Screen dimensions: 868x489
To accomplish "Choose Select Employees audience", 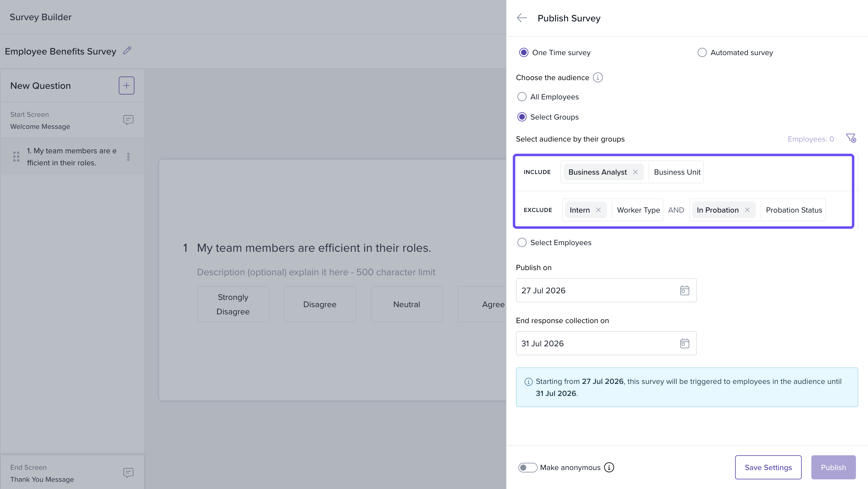I will click(x=522, y=243).
